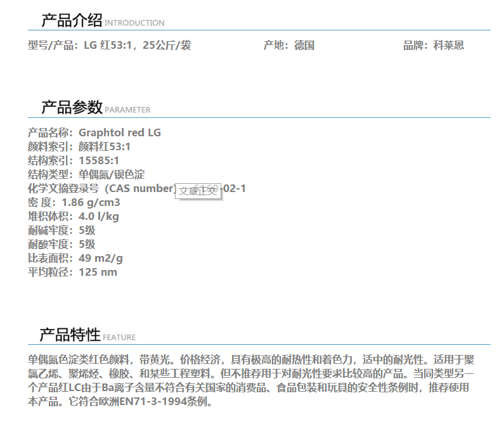Click the INTRODUCTION subtitle text
This screenshot has height=431, width=504.
134,23
